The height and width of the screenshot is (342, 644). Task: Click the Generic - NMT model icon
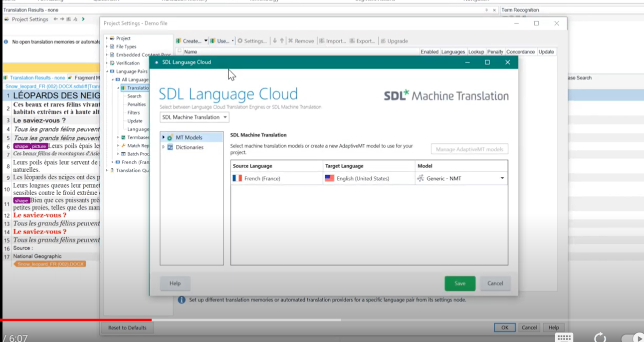(x=421, y=178)
